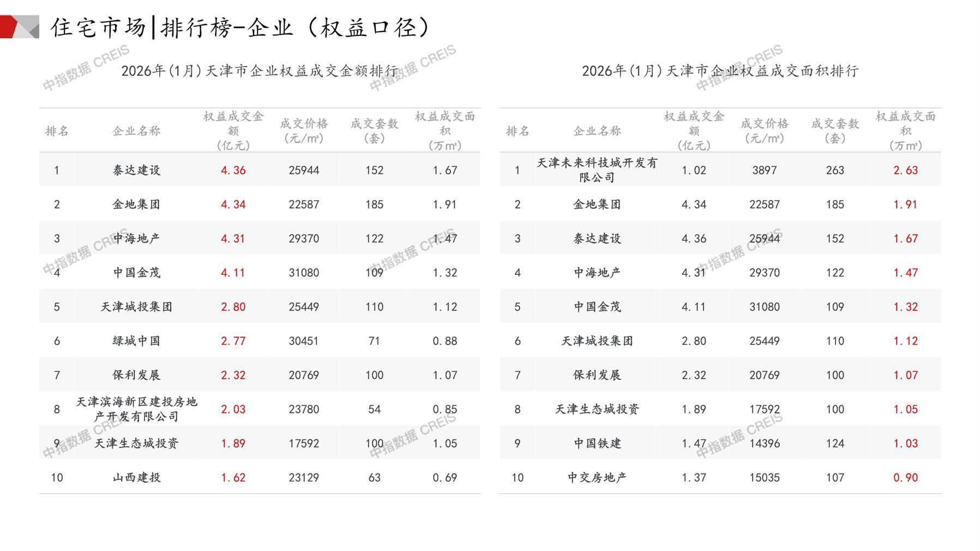Select the 天津市企业权益成交金额排行 table title
Image resolution: width=980 pixels, height=551 pixels.
click(x=259, y=71)
